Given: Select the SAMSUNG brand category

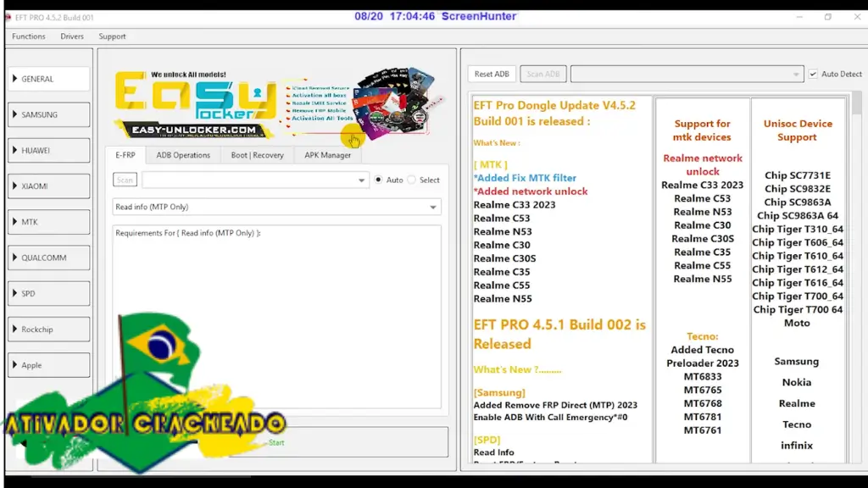Looking at the screenshot, I should 48,114.
